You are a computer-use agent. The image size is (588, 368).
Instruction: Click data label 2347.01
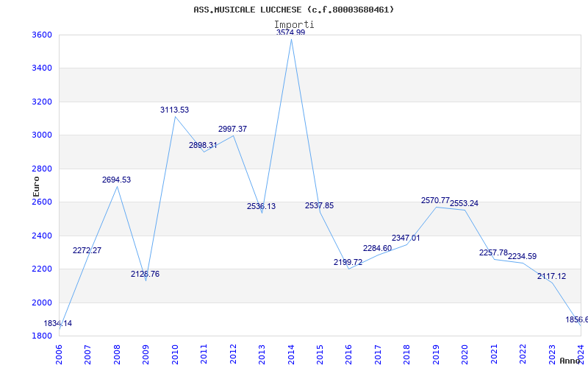tap(406, 238)
